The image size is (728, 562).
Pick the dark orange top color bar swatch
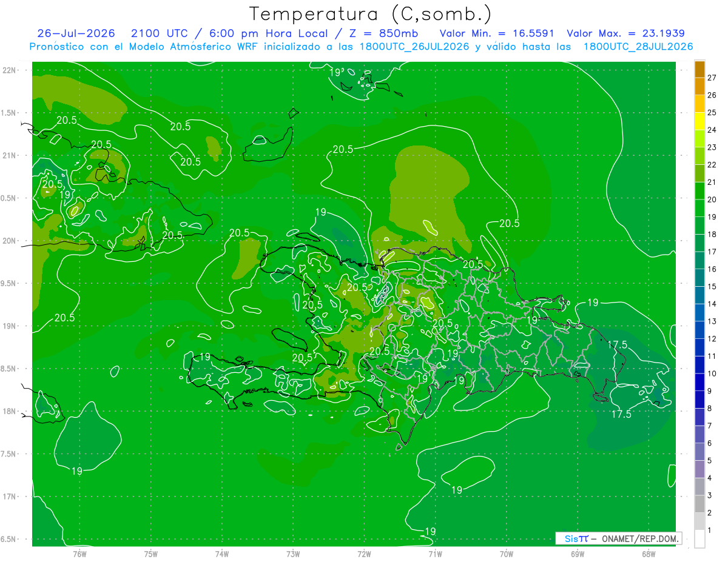click(699, 70)
